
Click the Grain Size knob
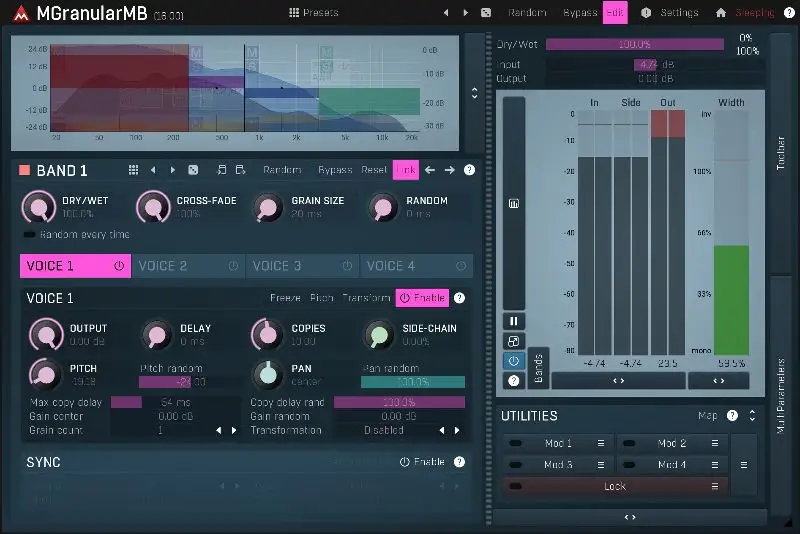pos(267,207)
